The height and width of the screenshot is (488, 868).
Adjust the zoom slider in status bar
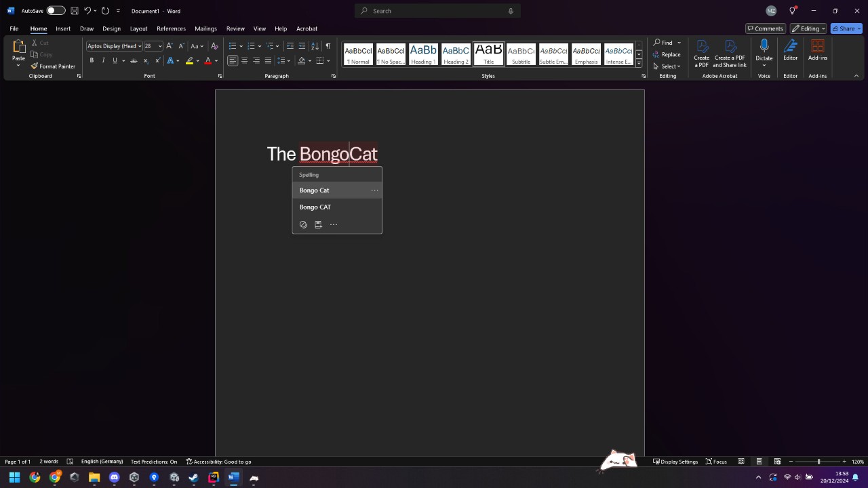818,462
